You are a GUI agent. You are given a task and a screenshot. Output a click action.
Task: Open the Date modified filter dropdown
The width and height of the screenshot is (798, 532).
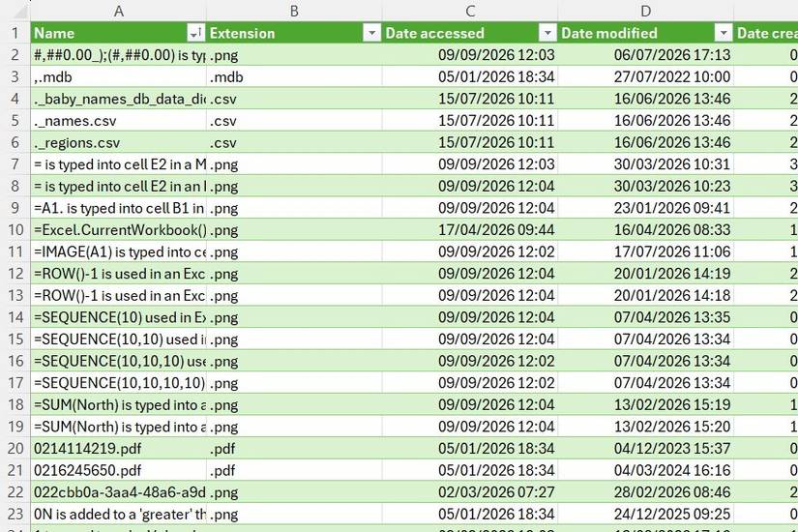[x=723, y=33]
